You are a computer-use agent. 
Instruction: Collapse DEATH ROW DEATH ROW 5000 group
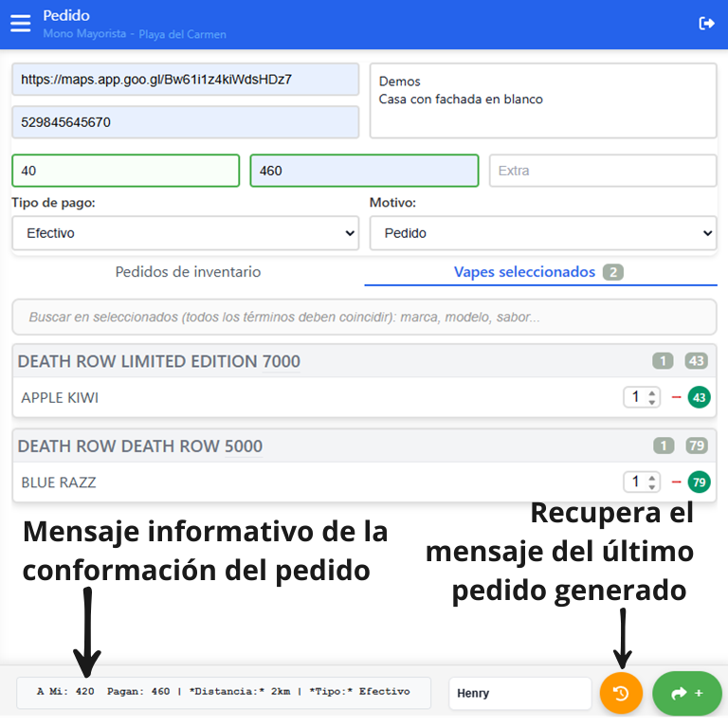[140, 446]
